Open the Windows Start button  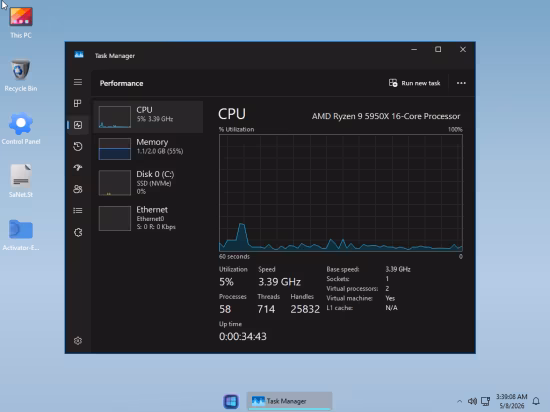tap(231, 401)
